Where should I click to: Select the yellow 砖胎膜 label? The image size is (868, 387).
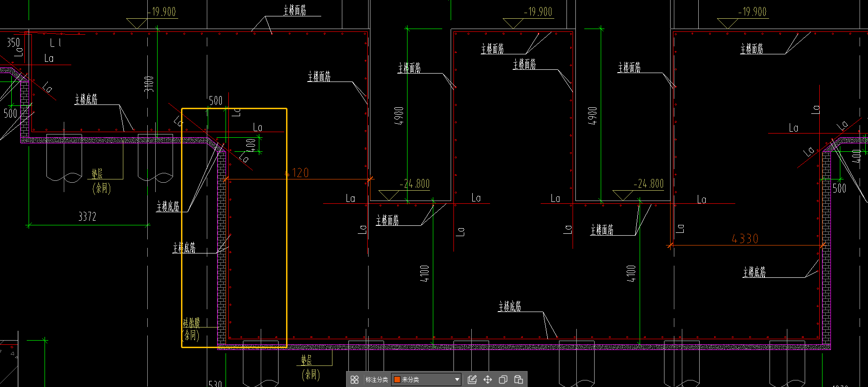pos(191,322)
